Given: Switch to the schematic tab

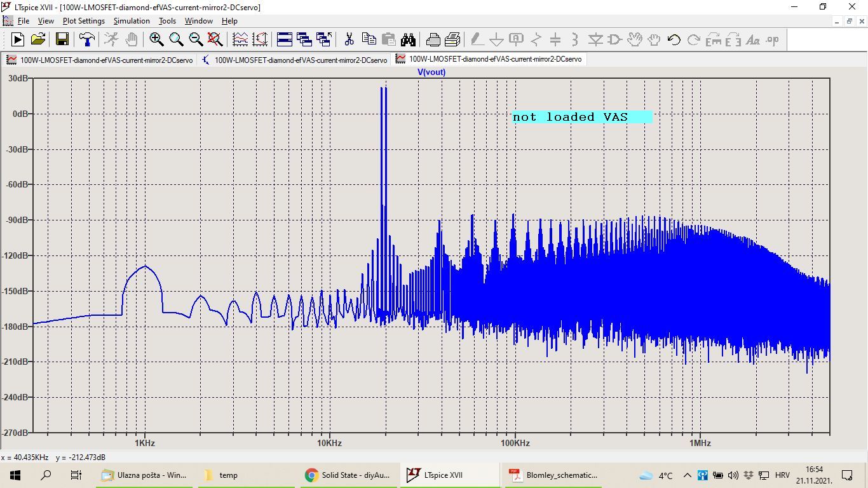Looking at the screenshot, I should pos(294,60).
